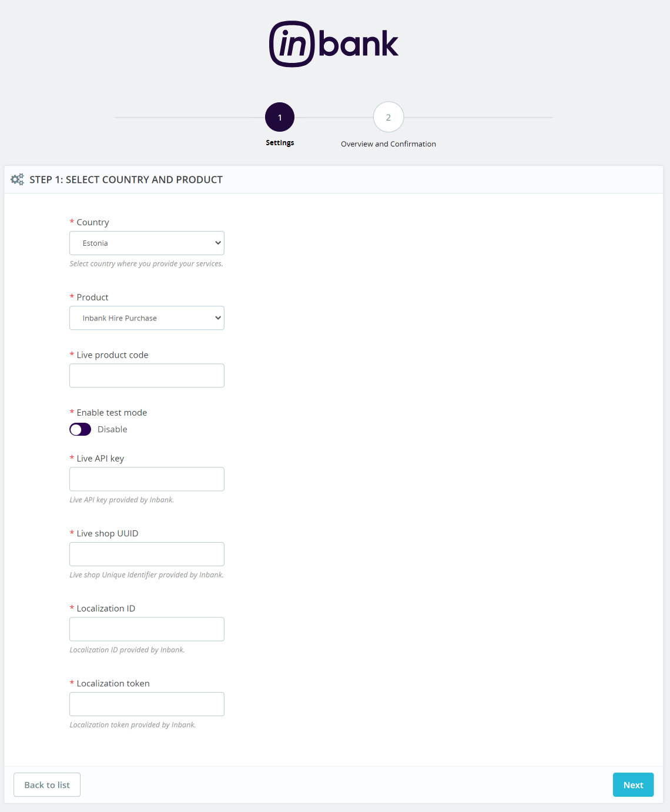
Task: Click the bank wordmark in the header
Action: coord(359,44)
